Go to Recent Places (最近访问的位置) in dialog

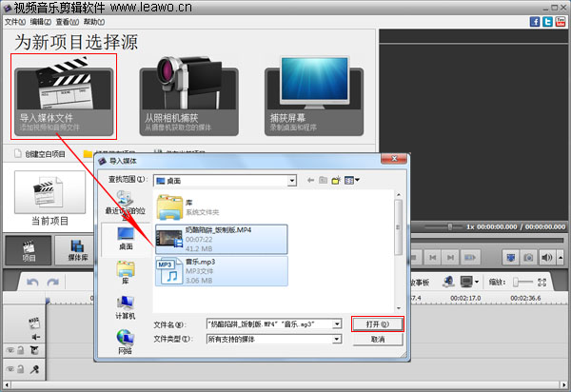[126, 203]
